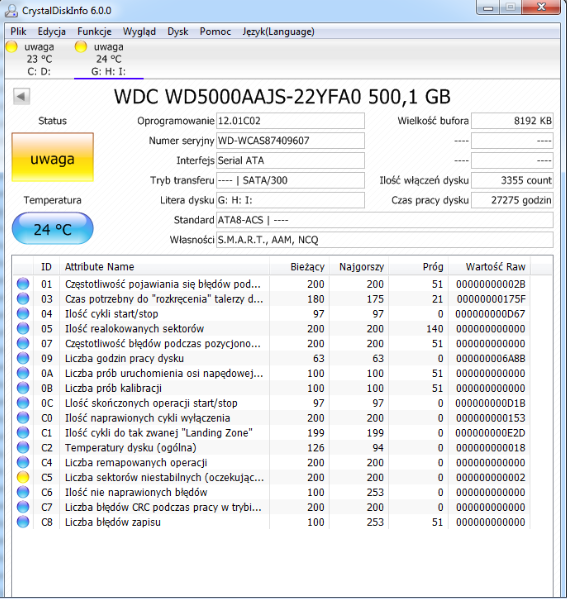Click the power-on count field 3355 count
The width and height of the screenshot is (567, 599).
point(512,180)
